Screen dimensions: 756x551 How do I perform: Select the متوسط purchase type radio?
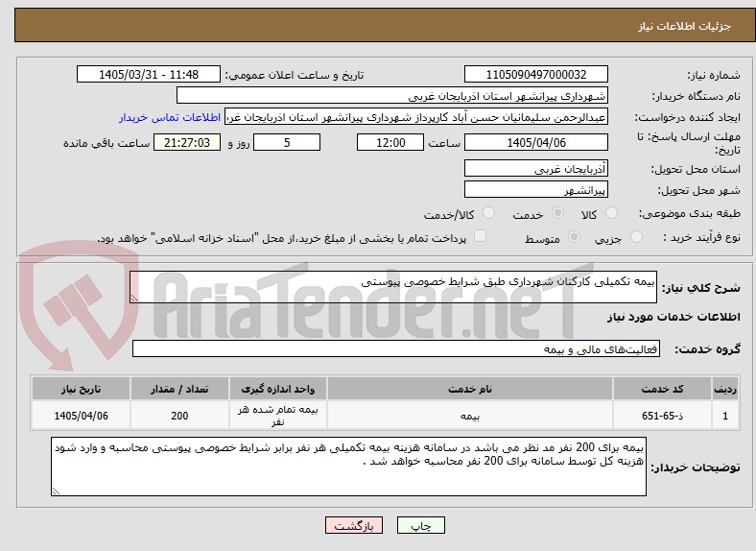pos(574,237)
